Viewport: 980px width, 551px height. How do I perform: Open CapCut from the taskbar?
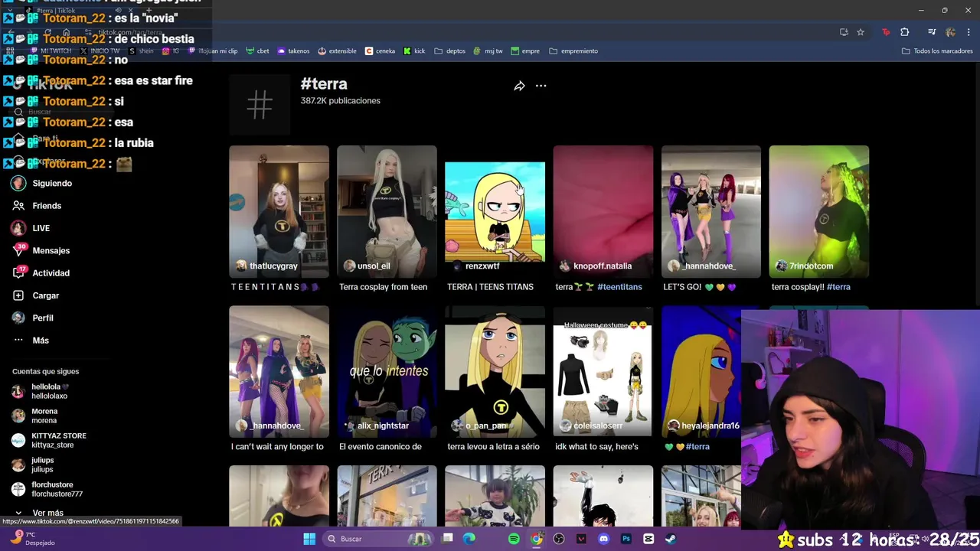tap(648, 539)
